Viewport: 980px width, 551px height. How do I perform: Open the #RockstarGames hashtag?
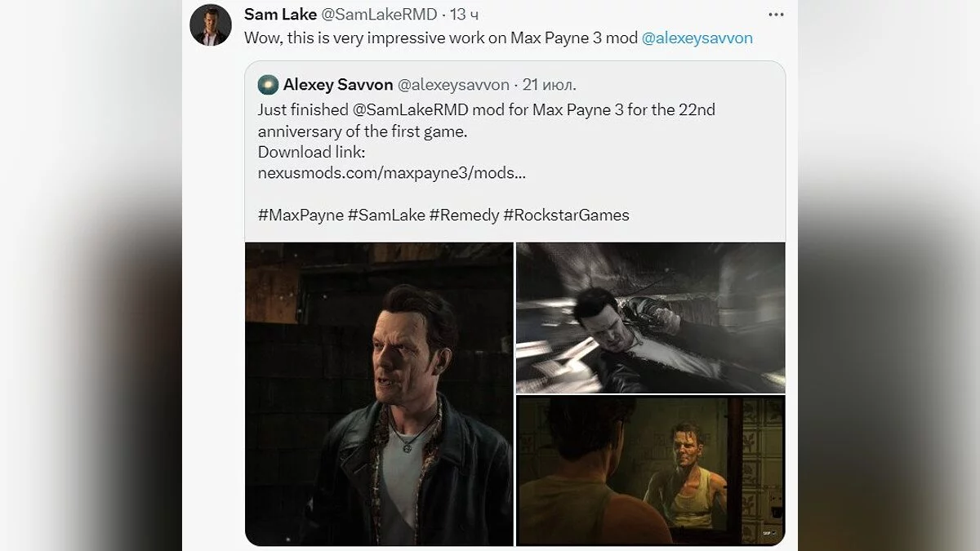pos(567,216)
